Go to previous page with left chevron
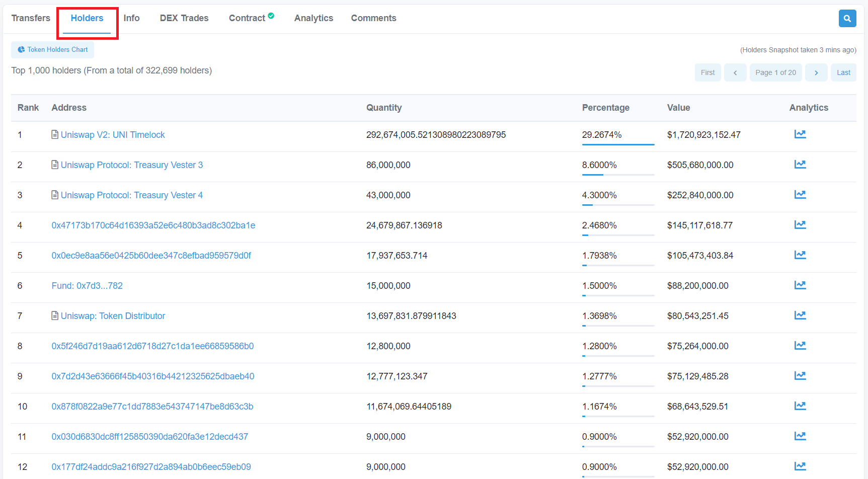This screenshot has height=479, width=868. (735, 72)
